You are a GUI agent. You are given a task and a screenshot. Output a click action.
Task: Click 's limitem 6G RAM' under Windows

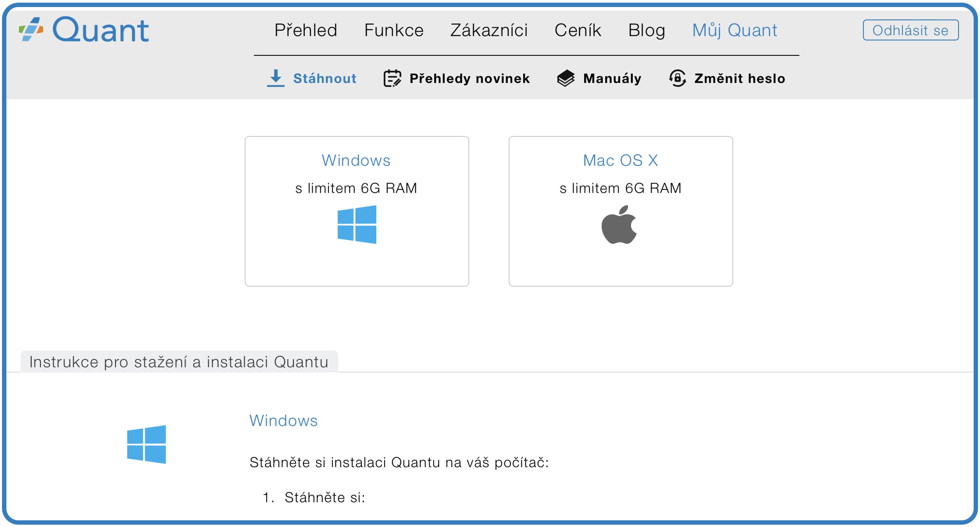click(356, 188)
